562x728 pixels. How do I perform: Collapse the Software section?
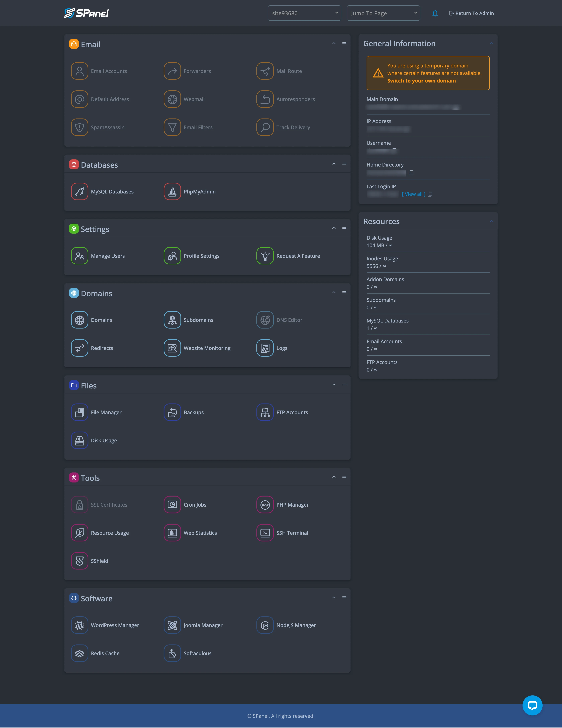coord(334,597)
